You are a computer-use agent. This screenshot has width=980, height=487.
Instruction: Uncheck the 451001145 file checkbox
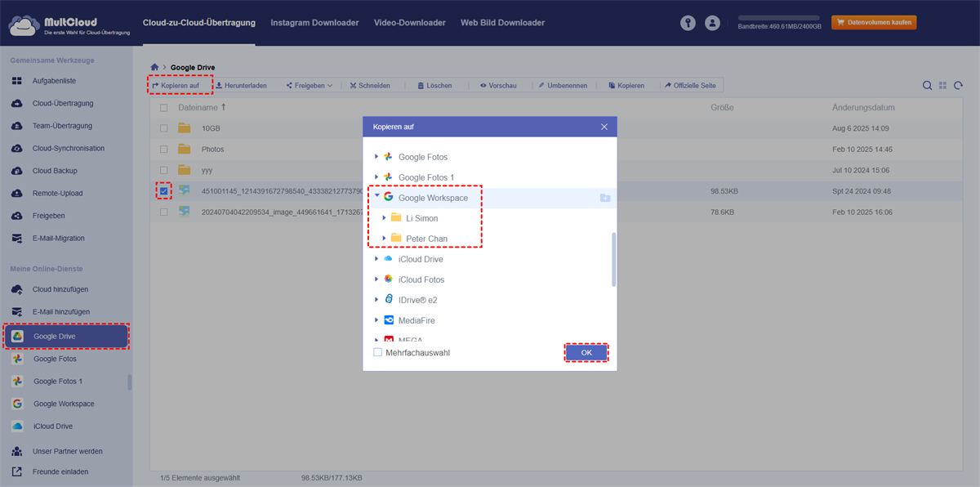[164, 191]
